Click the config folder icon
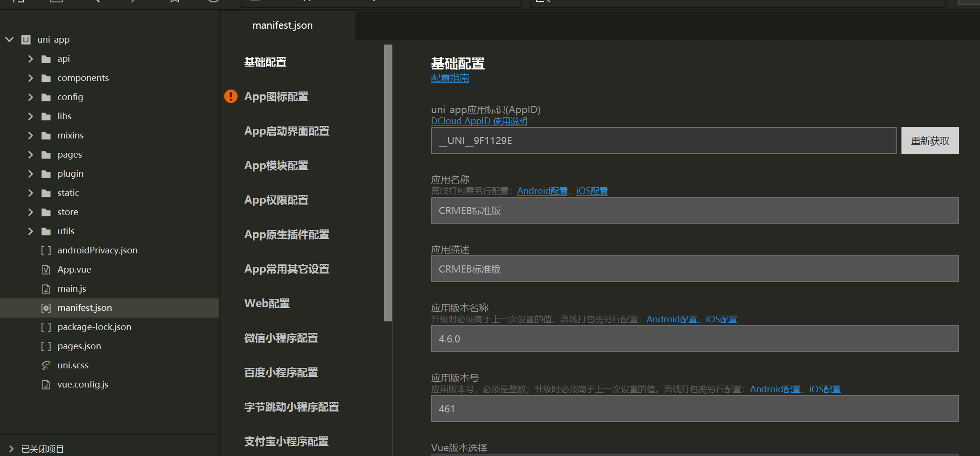The height and width of the screenshot is (456, 980). 46,97
